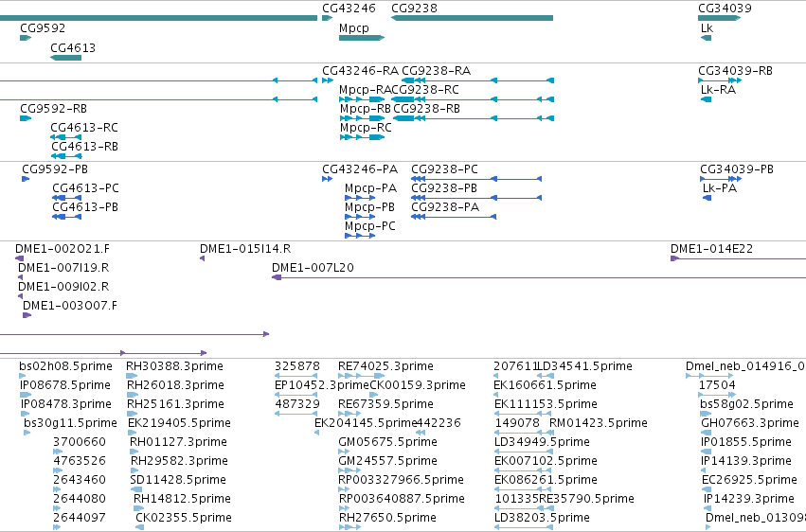Click EST RE67359.5prime
The height and width of the screenshot is (532, 806).
point(385,404)
